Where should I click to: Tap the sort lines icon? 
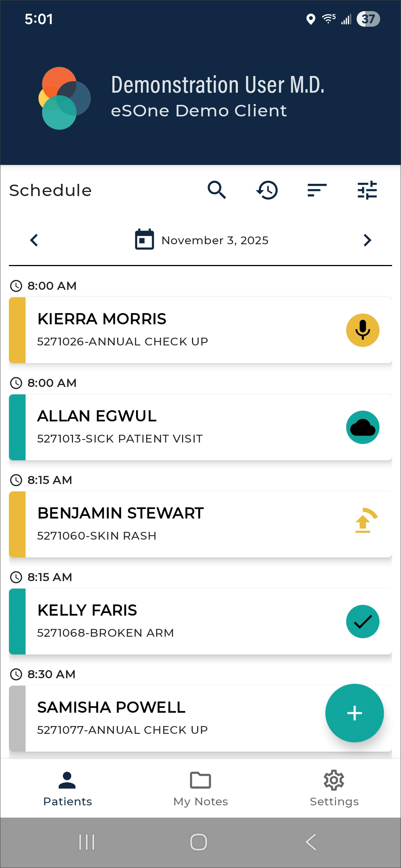coord(317,190)
